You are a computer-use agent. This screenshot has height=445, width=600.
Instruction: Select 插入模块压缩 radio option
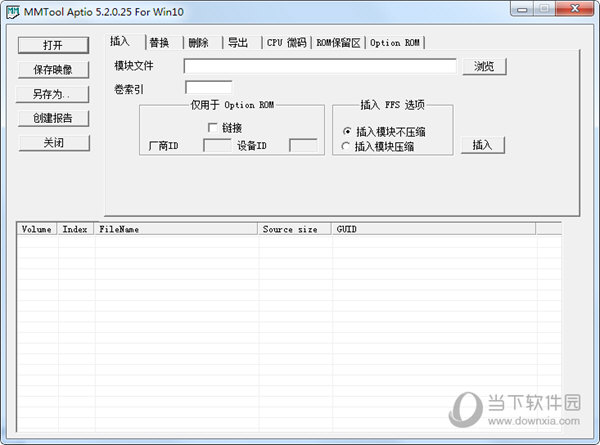point(346,146)
